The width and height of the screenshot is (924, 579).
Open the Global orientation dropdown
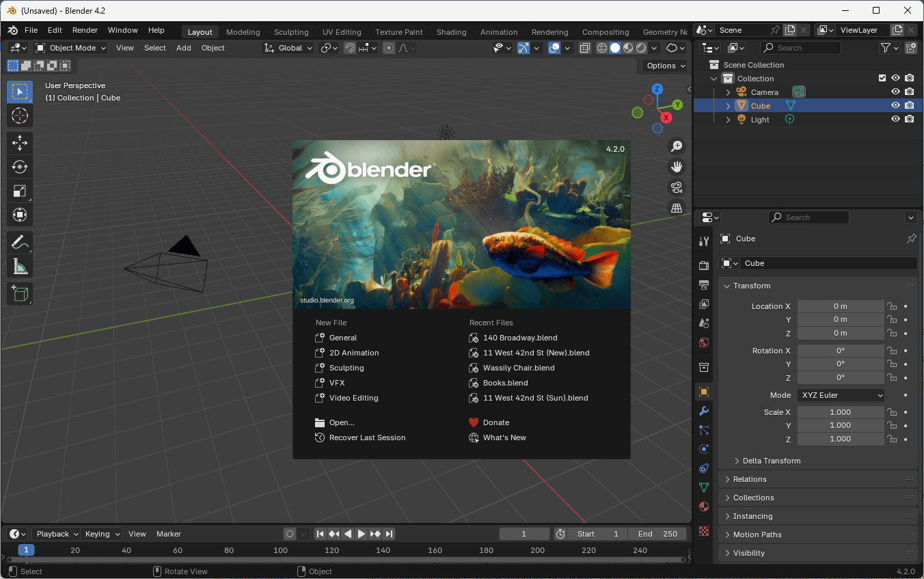288,48
